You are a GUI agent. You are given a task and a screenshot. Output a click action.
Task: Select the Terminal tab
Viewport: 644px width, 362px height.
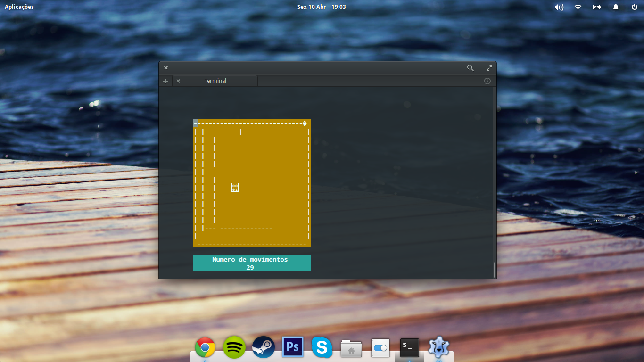pos(215,81)
